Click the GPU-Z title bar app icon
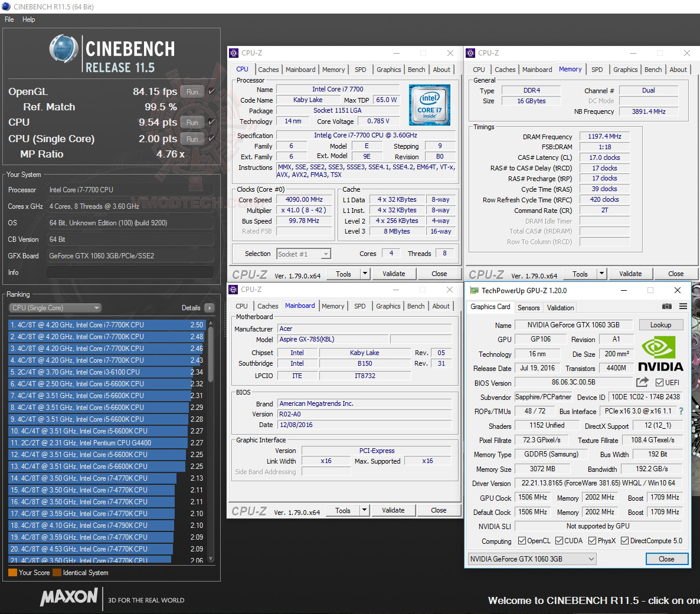Viewport: 700px width, 614px height. (474, 291)
